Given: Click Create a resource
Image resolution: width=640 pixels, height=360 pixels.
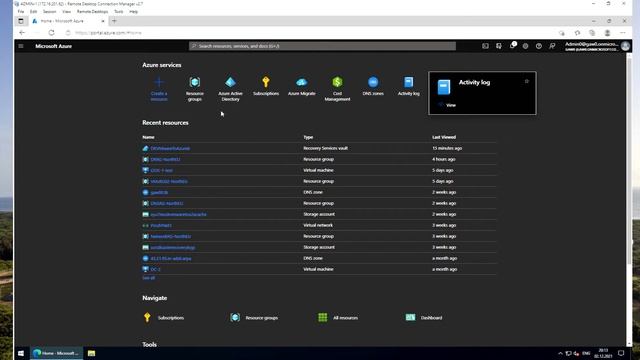Looking at the screenshot, I should pos(159,89).
